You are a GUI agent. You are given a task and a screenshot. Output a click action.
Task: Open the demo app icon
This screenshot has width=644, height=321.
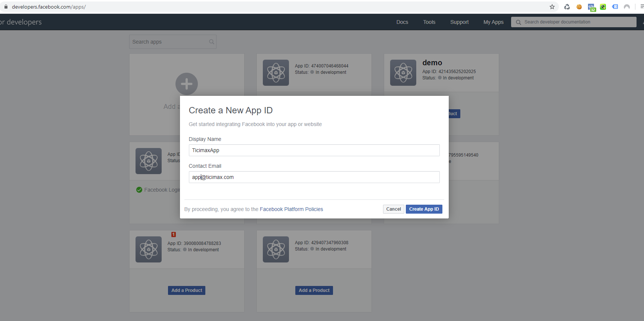[403, 73]
